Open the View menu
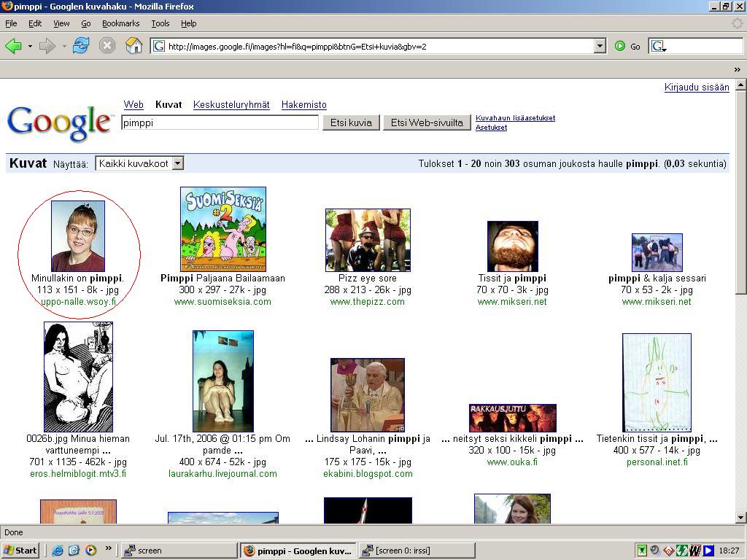Image resolution: width=747 pixels, height=560 pixels. (x=61, y=23)
